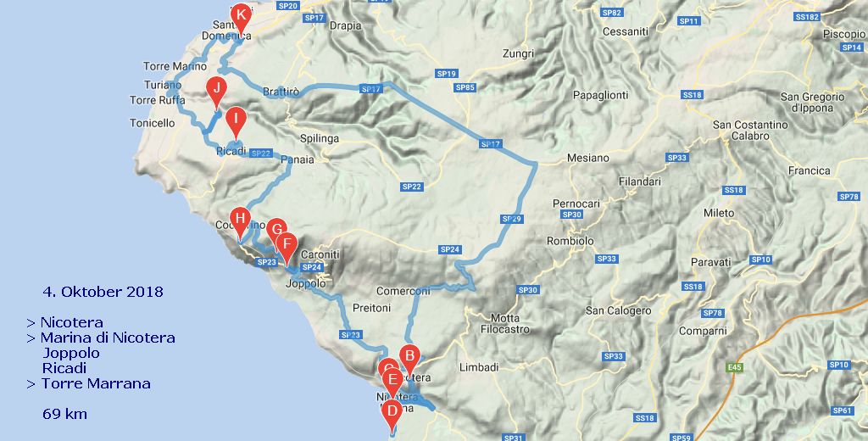Select the SP29 road shield
Image resolution: width=868 pixels, height=441 pixels.
tap(511, 219)
